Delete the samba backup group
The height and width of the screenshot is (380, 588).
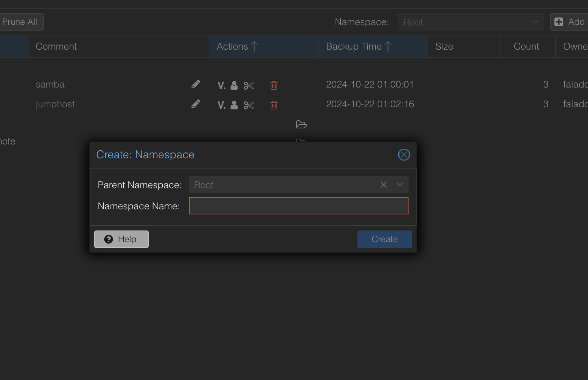(x=274, y=85)
